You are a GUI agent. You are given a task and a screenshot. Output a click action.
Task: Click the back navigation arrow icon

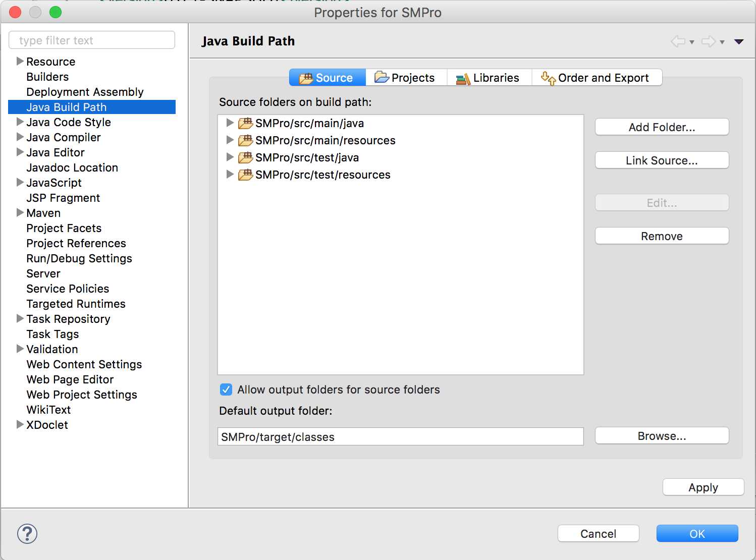pyautogui.click(x=678, y=41)
